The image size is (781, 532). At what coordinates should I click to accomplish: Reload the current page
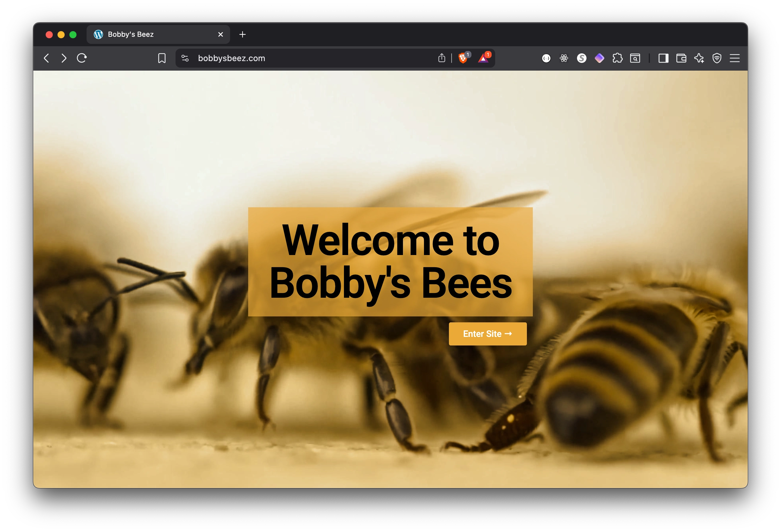click(82, 58)
